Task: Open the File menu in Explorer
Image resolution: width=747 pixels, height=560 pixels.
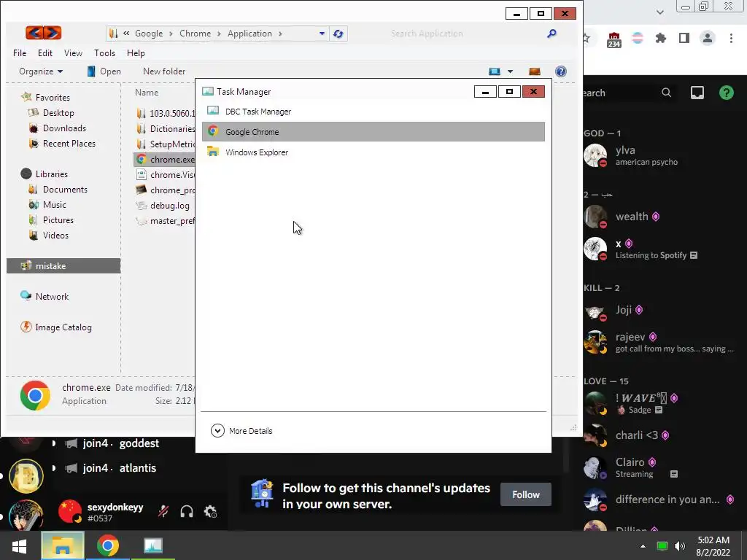Action: [x=20, y=52]
